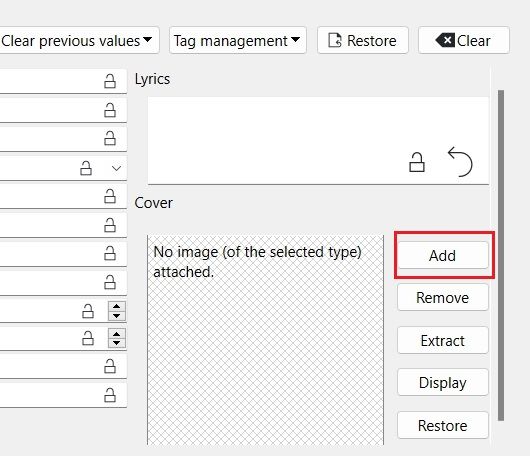This screenshot has width=530, height=456.
Task: Toggle the lock icon inside the Lyrics box
Action: pyautogui.click(x=416, y=162)
